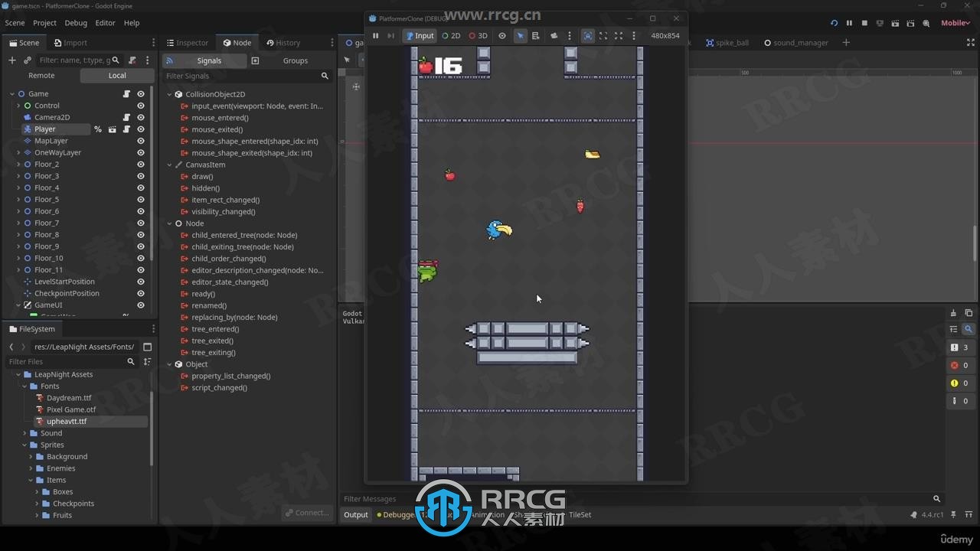Image resolution: width=980 pixels, height=551 pixels.
Task: Hide the Floor_5 node with eye icon
Action: (x=141, y=200)
